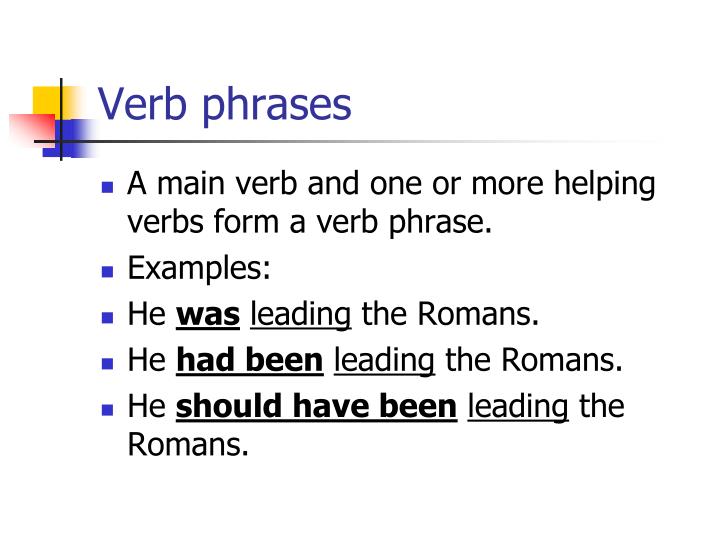The image size is (720, 540).
Task: Click the bold phrase 'should have been'
Action: [316, 407]
